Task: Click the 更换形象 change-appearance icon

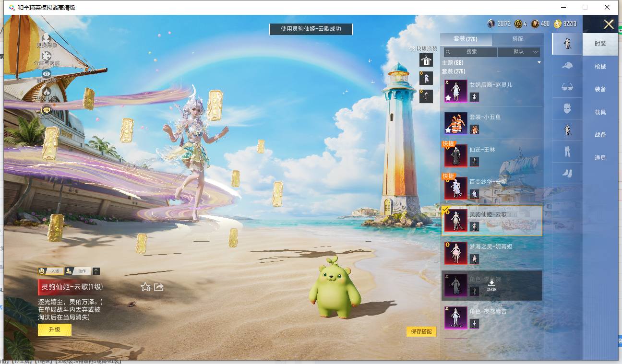Action: pos(47,38)
